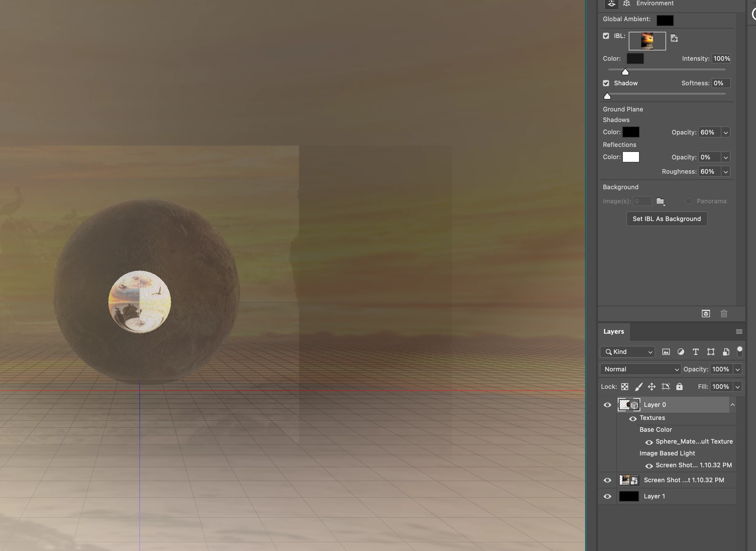The image size is (756, 551).
Task: Click the render 3D scene icon
Action: tap(706, 313)
